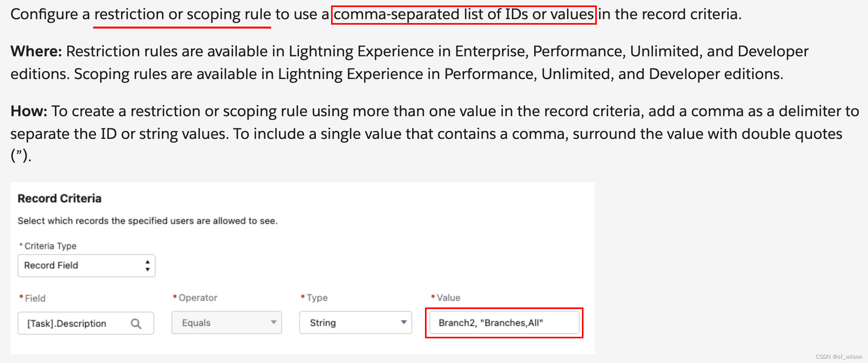Open the String type dropdown
Screen dimensions: 868x363
(356, 322)
